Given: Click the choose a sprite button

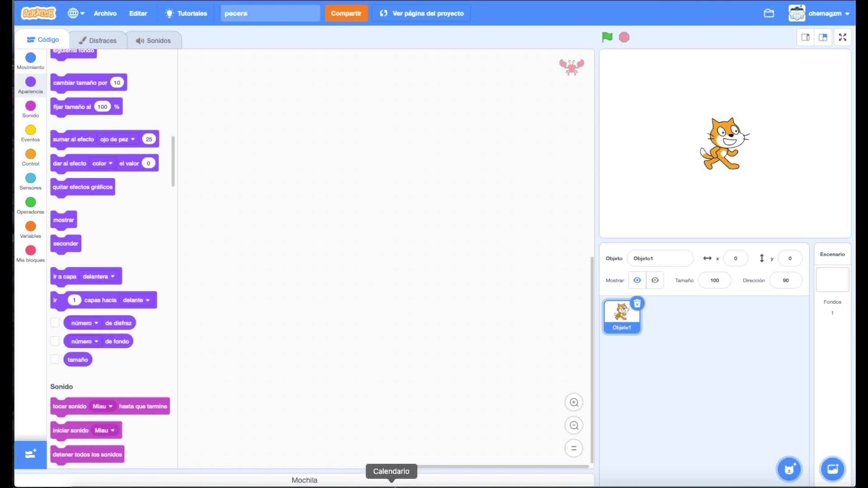Looking at the screenshot, I should coord(789,469).
